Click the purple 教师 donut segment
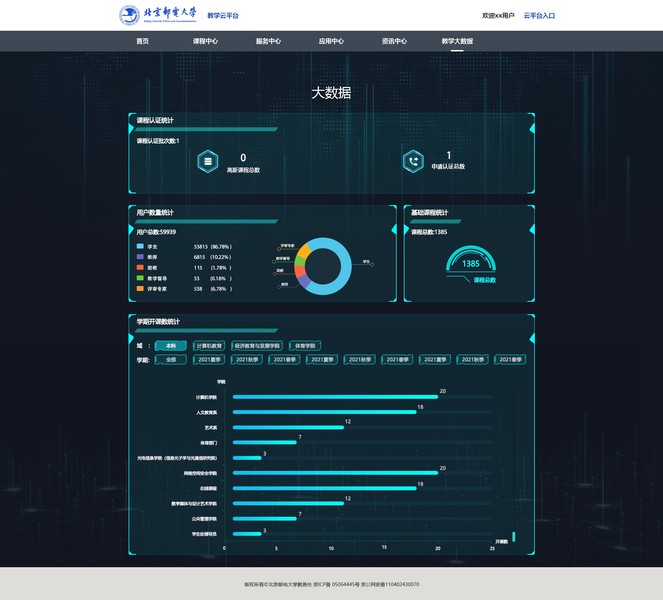Viewport: 663px width, 600px height. (305, 281)
